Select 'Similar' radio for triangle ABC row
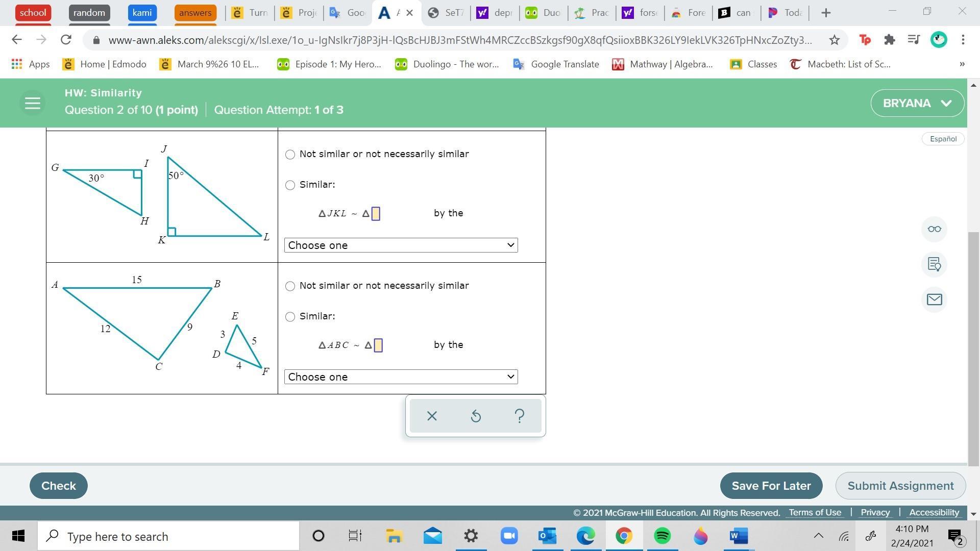Viewport: 980px width, 551px height. [290, 317]
